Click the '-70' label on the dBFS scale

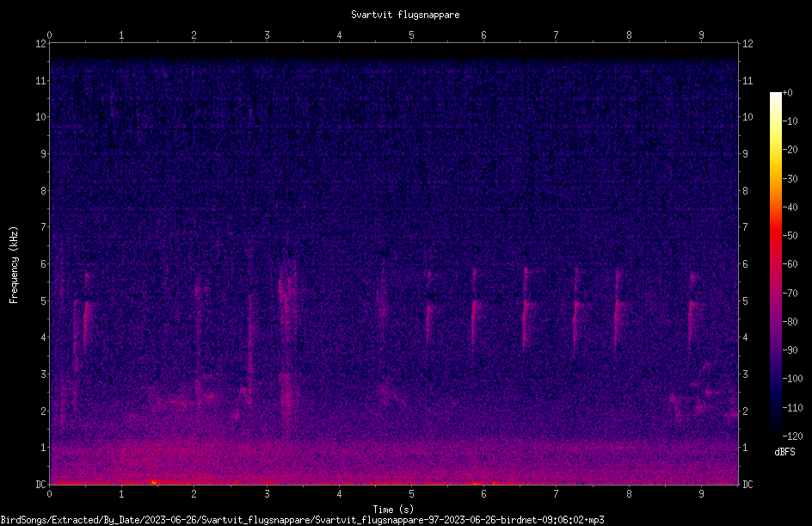point(790,294)
